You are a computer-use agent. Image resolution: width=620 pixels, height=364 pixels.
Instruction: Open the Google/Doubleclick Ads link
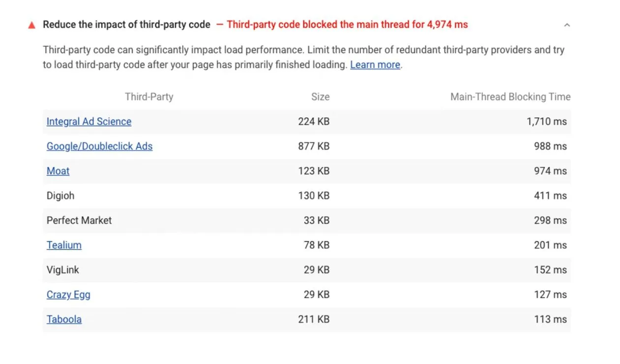point(99,146)
